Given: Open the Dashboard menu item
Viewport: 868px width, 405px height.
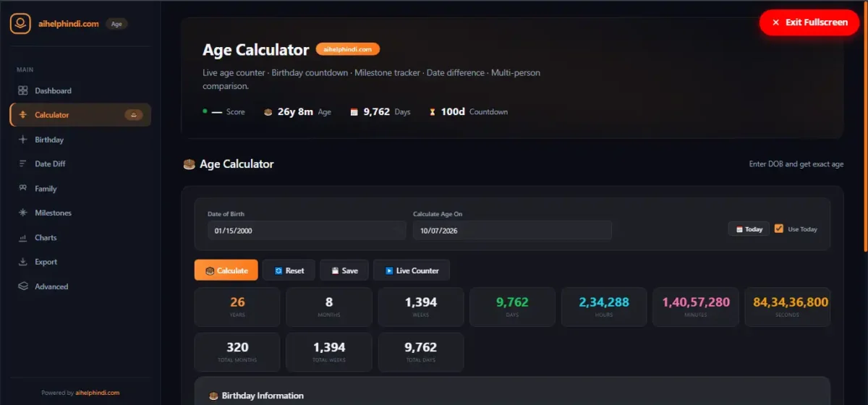Looking at the screenshot, I should (80, 90).
